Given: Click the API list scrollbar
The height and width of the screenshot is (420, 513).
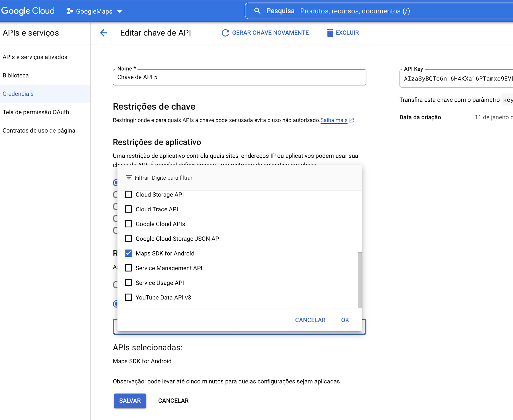Looking at the screenshot, I should [x=359, y=280].
